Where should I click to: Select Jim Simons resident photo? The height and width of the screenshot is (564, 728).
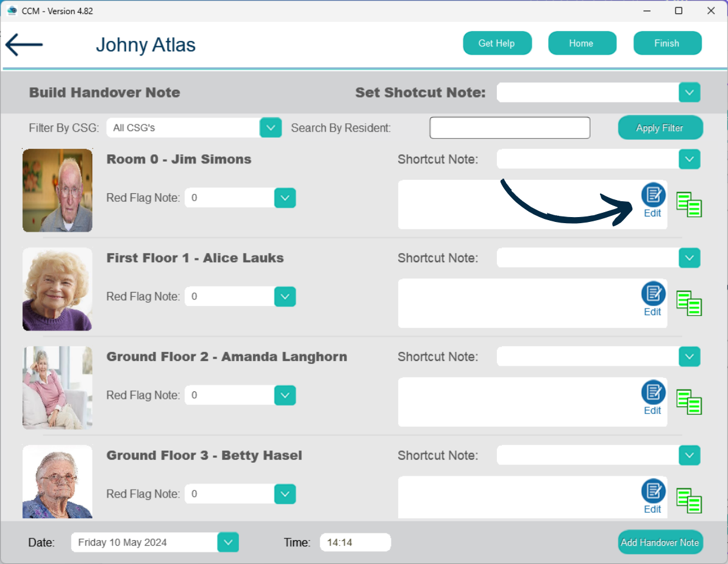(x=57, y=190)
